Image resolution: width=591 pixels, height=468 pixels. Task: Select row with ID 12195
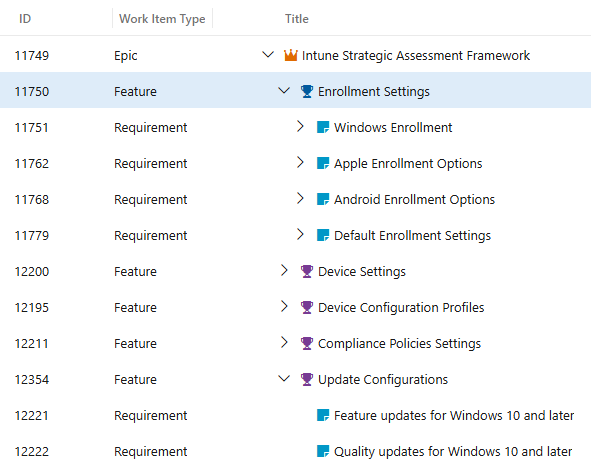(296, 307)
